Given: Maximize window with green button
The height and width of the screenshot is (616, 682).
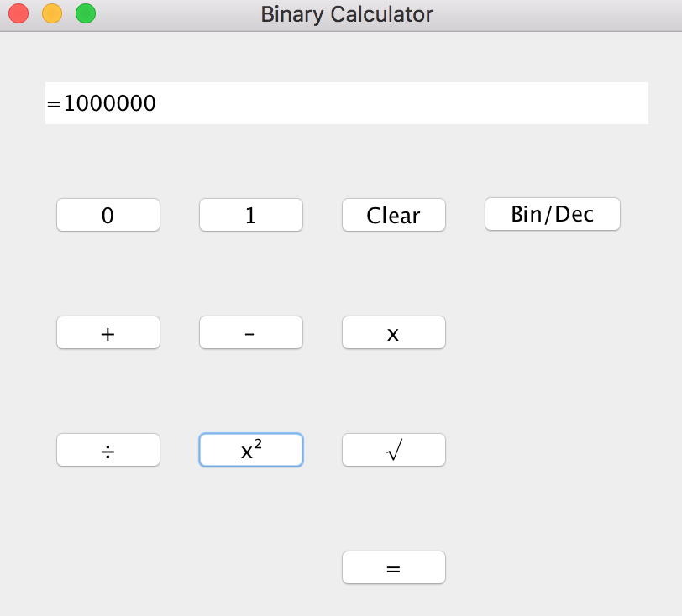Looking at the screenshot, I should (86, 13).
